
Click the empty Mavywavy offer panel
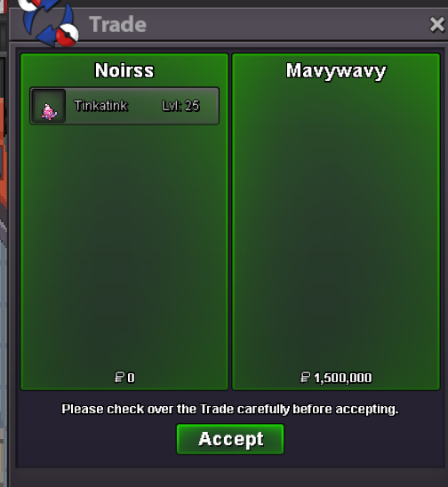336,227
